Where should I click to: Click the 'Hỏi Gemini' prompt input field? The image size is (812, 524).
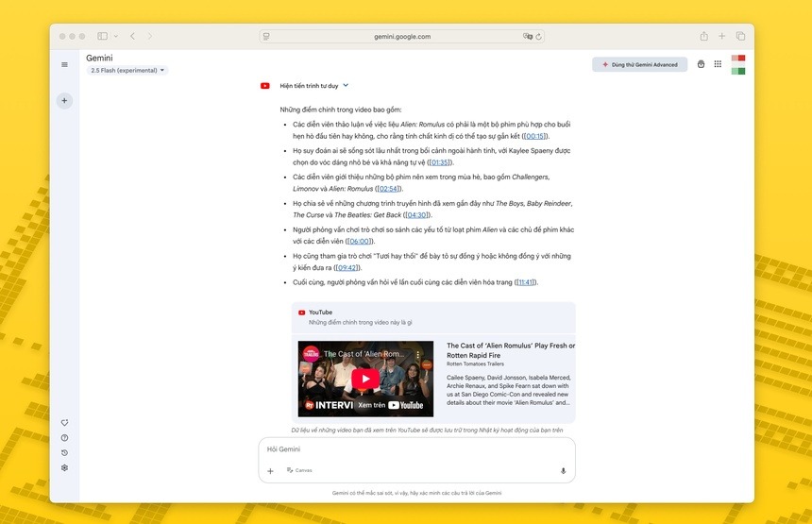pyautogui.click(x=415, y=449)
